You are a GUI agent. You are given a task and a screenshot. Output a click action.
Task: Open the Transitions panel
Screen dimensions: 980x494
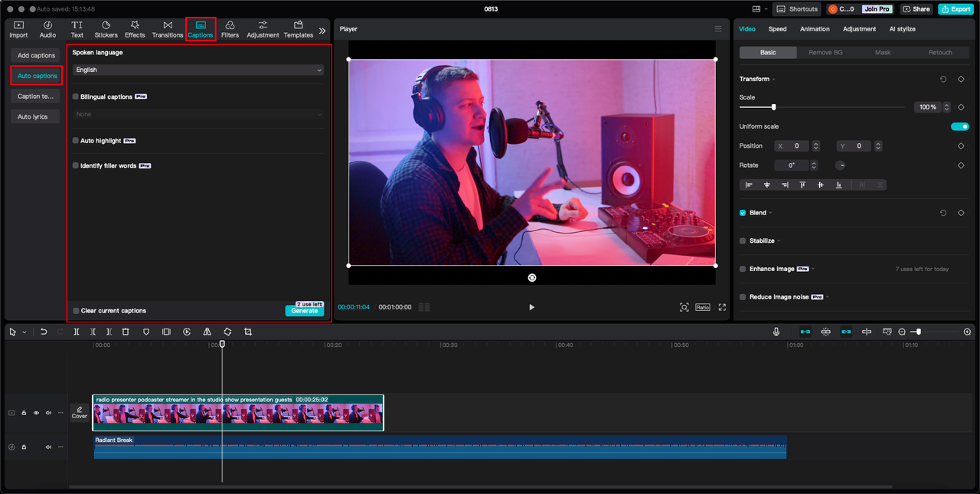(168, 29)
